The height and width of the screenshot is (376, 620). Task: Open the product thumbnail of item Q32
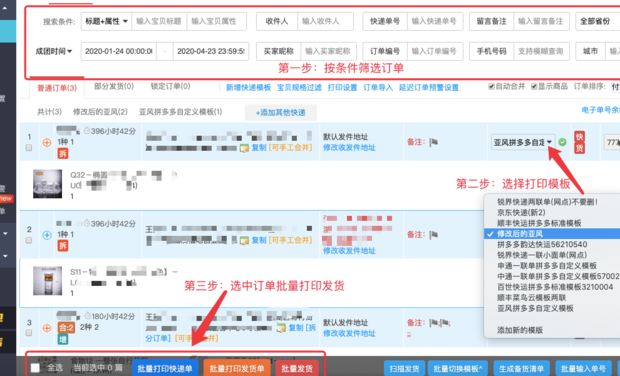tap(47, 184)
